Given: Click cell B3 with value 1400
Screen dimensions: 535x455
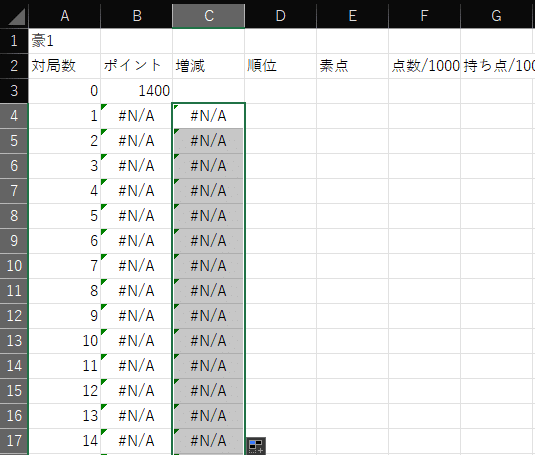Looking at the screenshot, I should coord(136,91).
